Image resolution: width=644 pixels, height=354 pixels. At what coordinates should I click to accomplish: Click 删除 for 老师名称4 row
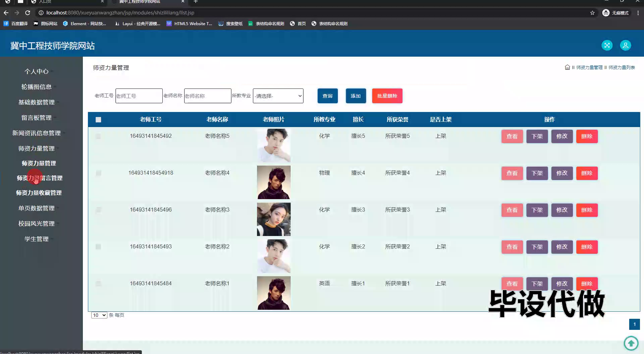(x=587, y=173)
